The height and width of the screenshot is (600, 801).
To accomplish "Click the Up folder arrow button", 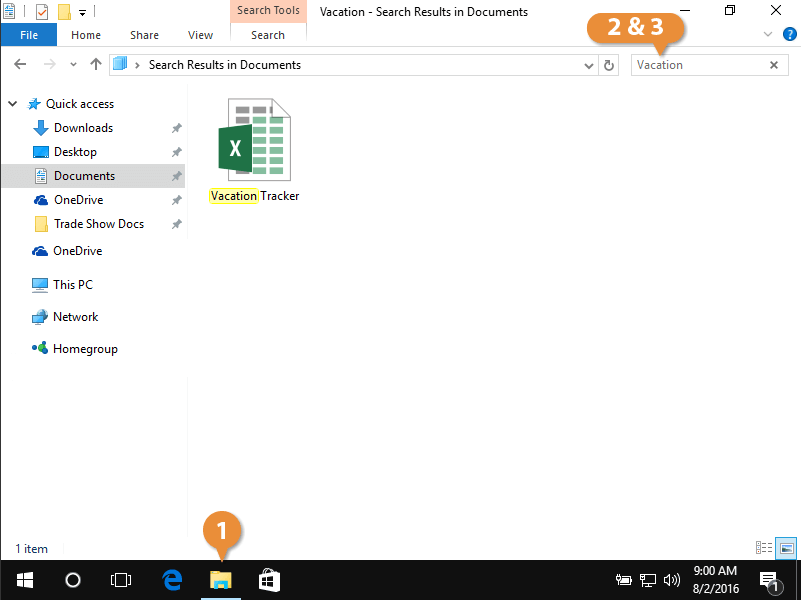I will 96,64.
